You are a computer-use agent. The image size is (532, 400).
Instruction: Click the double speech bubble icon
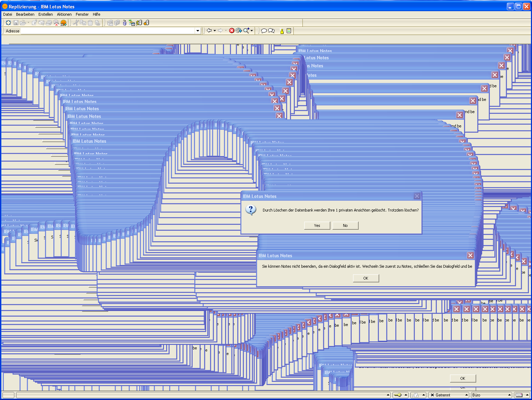click(271, 31)
